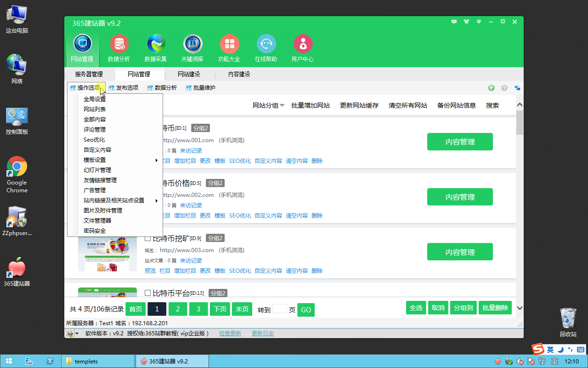Open the 网络 desktop icon

pos(17,69)
